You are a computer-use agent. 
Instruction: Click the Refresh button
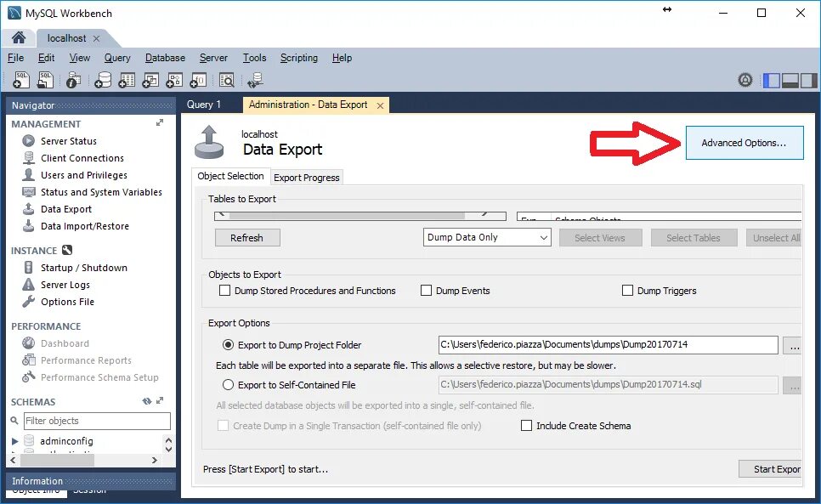tap(247, 238)
